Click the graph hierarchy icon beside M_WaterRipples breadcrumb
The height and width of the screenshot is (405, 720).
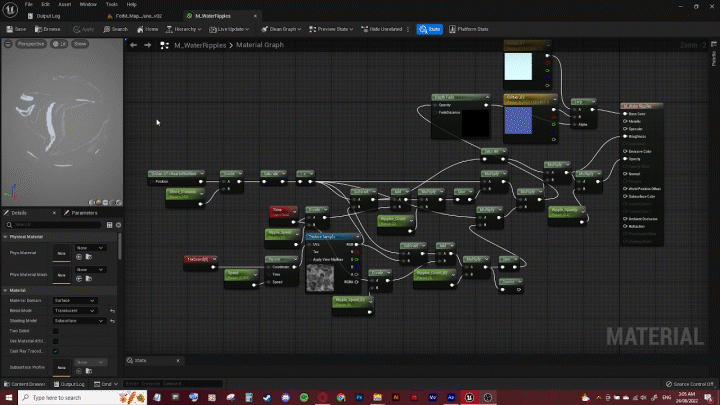point(164,45)
